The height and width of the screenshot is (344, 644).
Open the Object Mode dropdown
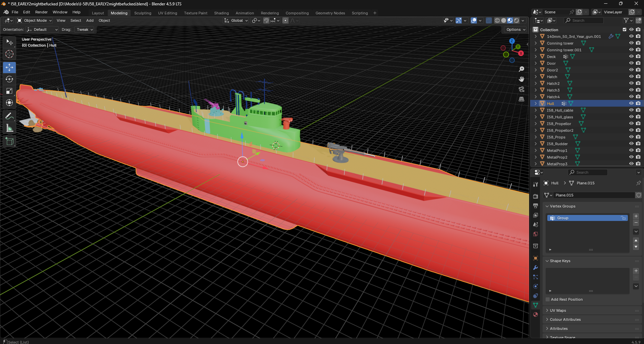(35, 20)
